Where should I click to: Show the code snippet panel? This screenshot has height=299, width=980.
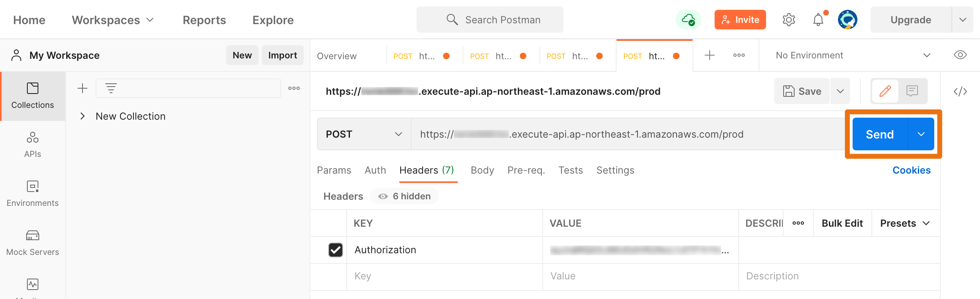tap(960, 91)
